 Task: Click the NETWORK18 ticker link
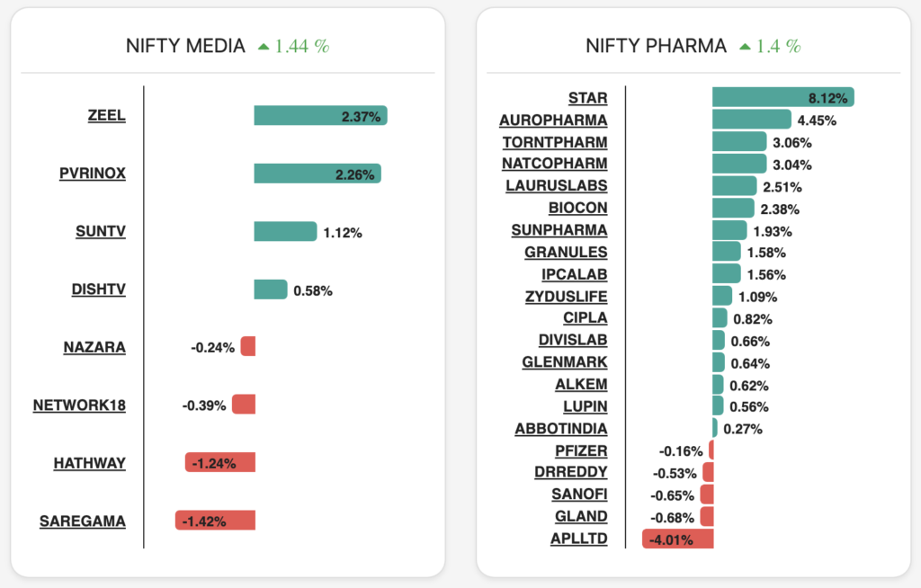79,405
